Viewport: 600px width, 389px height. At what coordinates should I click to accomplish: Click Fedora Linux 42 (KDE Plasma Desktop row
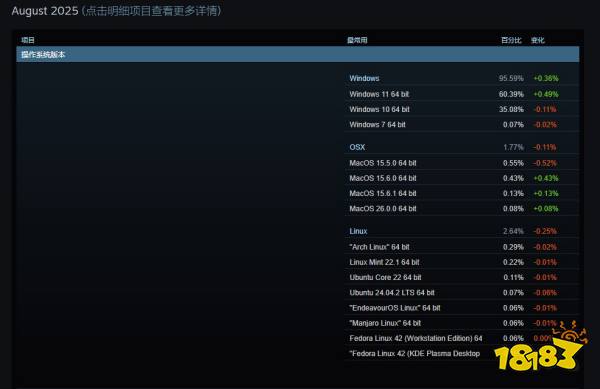coord(462,354)
